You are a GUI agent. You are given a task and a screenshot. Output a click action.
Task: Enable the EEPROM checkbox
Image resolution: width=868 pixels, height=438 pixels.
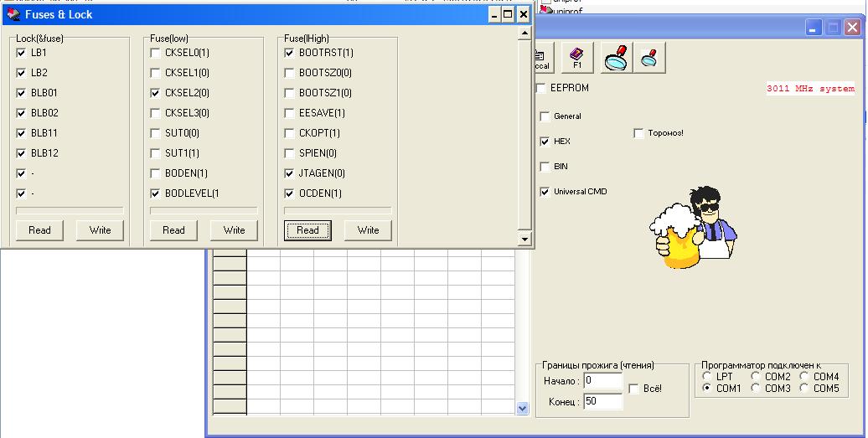click(x=541, y=88)
